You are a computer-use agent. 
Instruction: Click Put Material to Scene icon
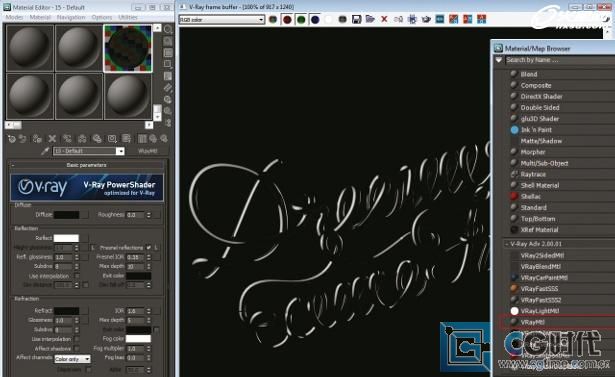tap(23, 138)
